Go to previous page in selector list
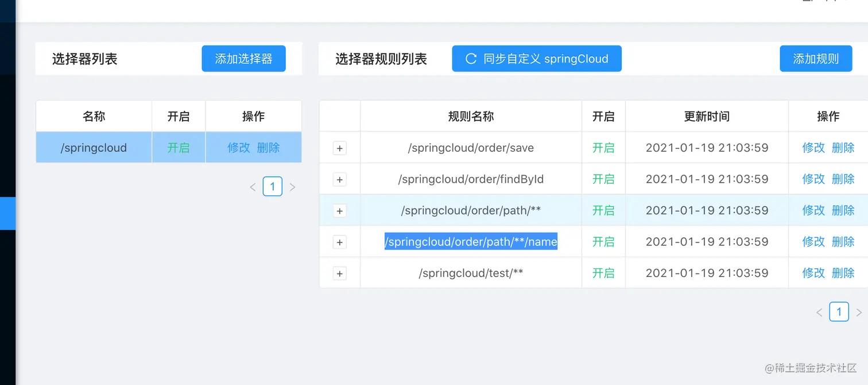The width and height of the screenshot is (868, 385). (253, 187)
